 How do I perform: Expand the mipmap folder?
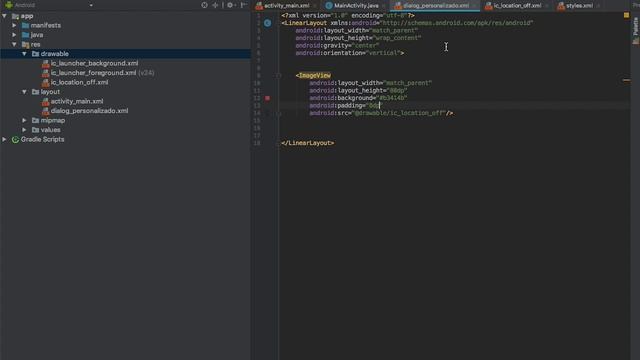point(24,120)
